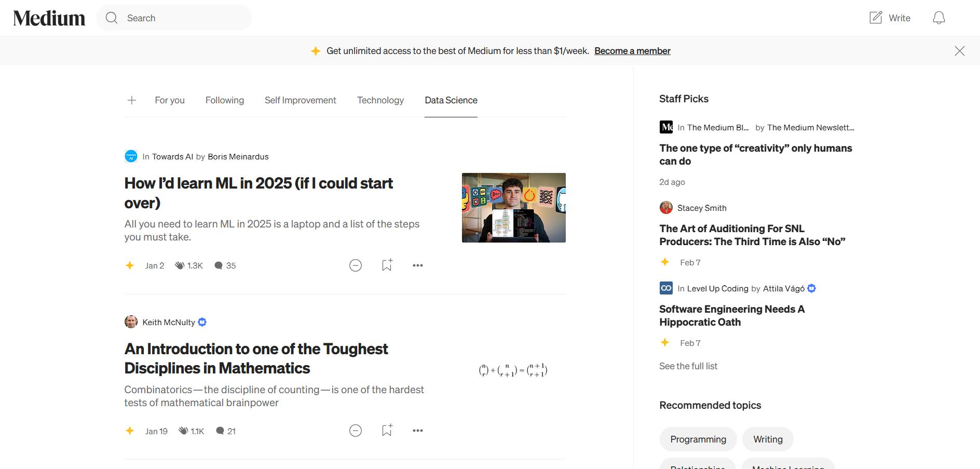Switch to the Technology tab

click(x=380, y=100)
